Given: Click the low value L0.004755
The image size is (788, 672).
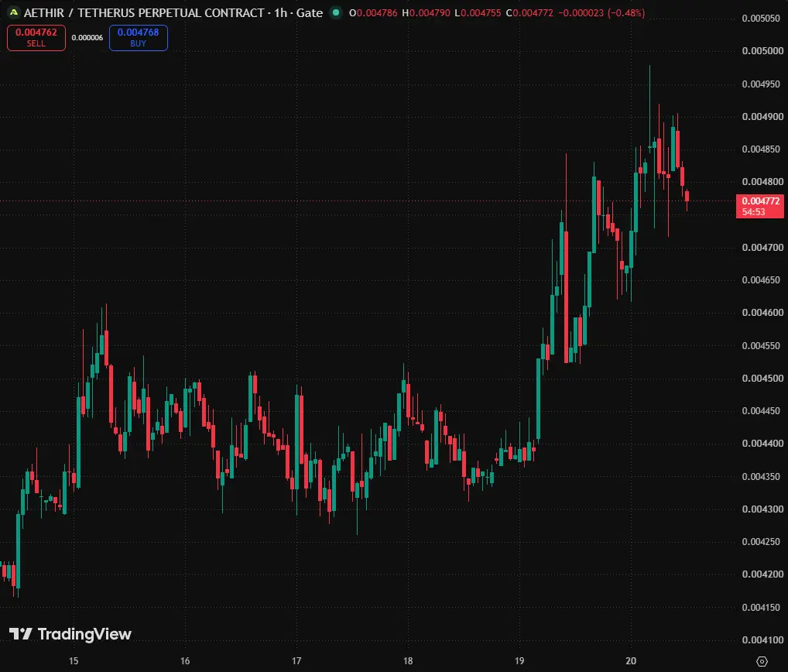Looking at the screenshot, I should coord(478,13).
